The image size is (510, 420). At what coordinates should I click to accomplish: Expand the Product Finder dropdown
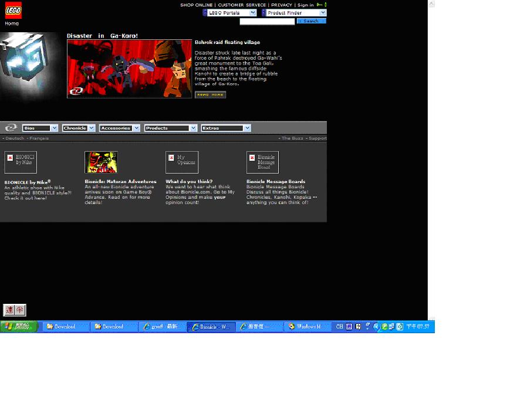click(x=296, y=13)
